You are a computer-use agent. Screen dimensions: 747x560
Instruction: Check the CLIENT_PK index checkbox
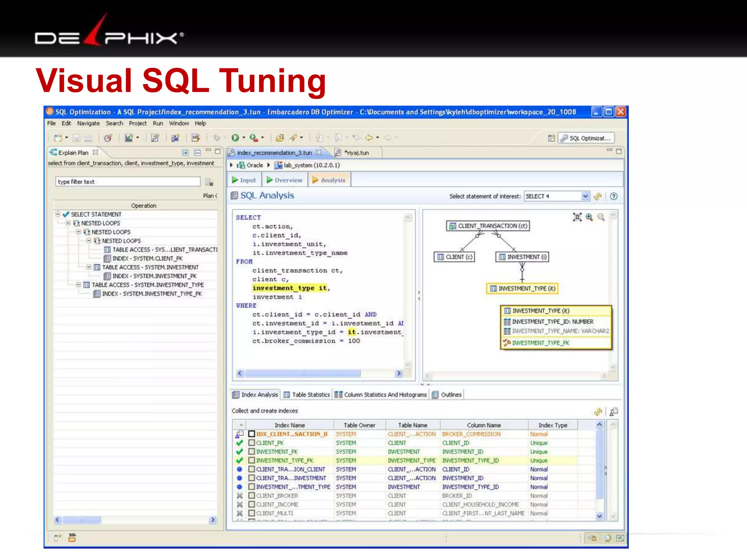pos(252,443)
